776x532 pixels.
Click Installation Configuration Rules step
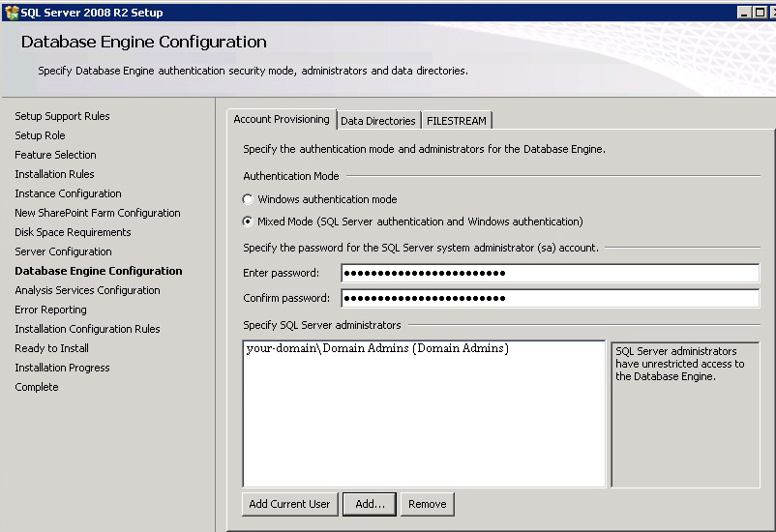pyautogui.click(x=88, y=329)
